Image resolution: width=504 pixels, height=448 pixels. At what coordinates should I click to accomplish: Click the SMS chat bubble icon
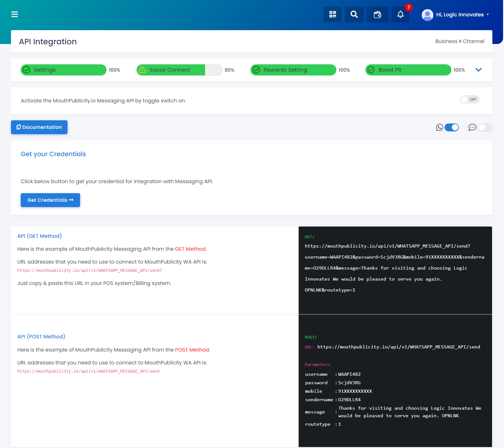(472, 127)
